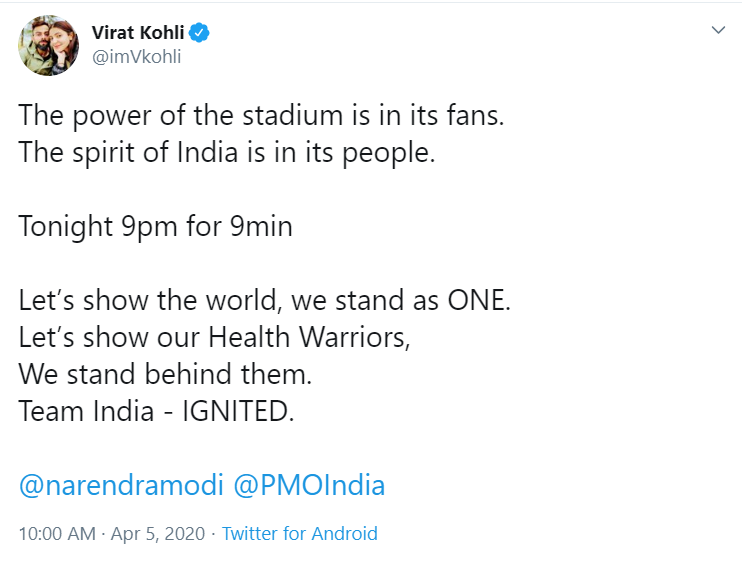Open the Twitter for Android source link
The height and width of the screenshot is (564, 742).
(x=299, y=534)
